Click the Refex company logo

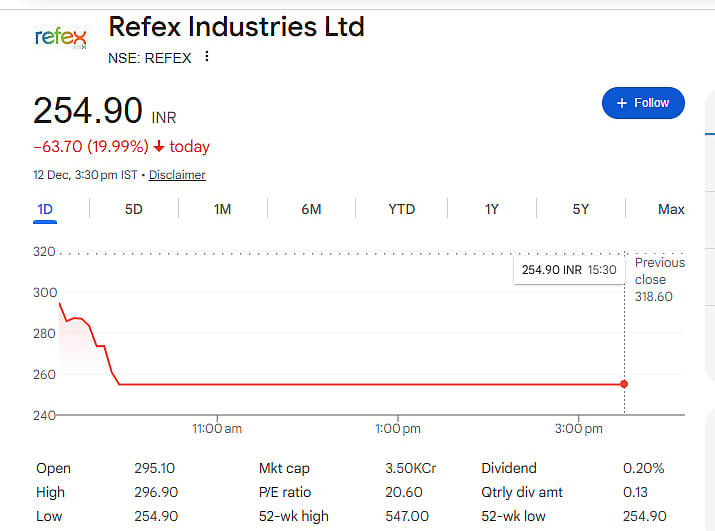click(x=60, y=38)
